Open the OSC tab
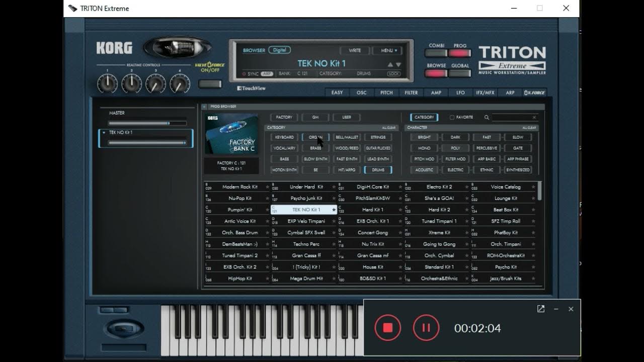Image resolution: width=644 pixels, height=362 pixels. (362, 93)
